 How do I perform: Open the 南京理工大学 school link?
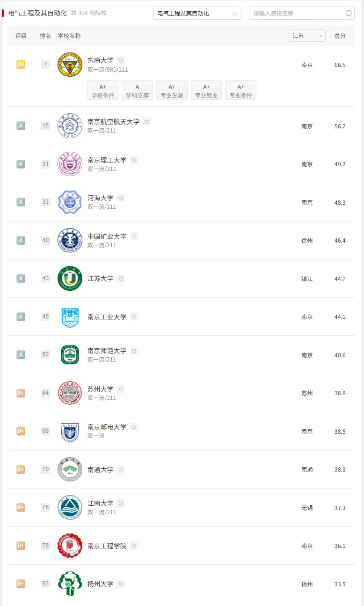107,160
